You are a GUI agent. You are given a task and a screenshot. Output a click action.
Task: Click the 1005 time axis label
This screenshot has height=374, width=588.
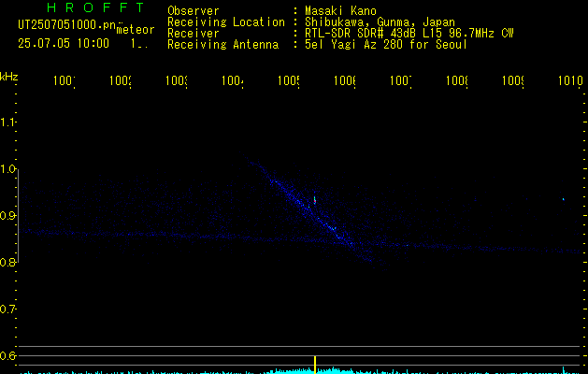pos(289,80)
